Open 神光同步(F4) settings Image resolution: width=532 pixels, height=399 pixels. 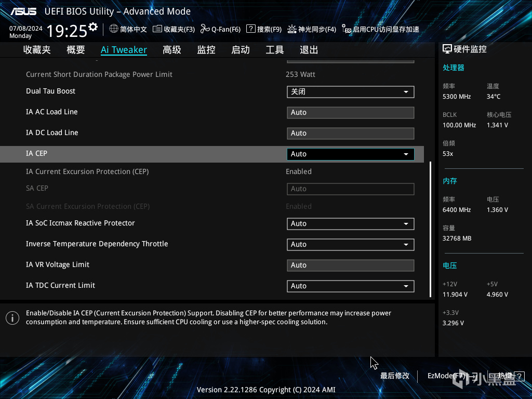click(317, 29)
